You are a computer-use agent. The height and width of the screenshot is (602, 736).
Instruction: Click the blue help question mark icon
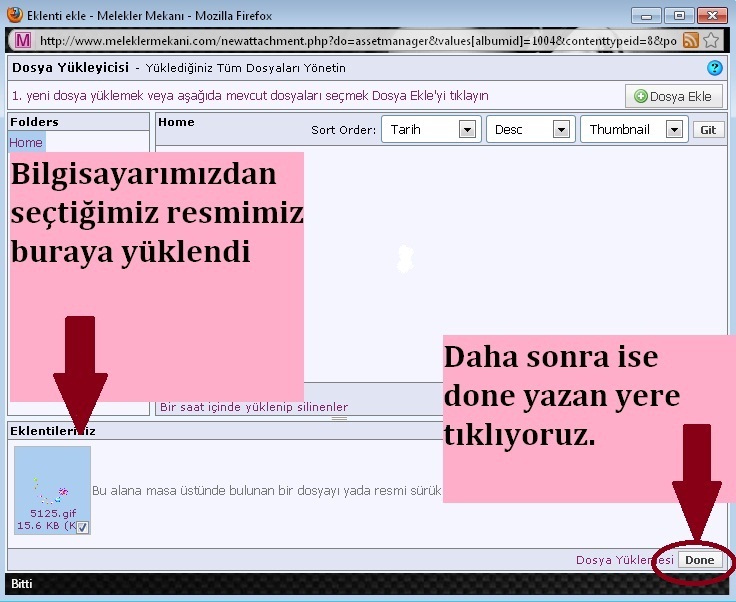[x=714, y=68]
